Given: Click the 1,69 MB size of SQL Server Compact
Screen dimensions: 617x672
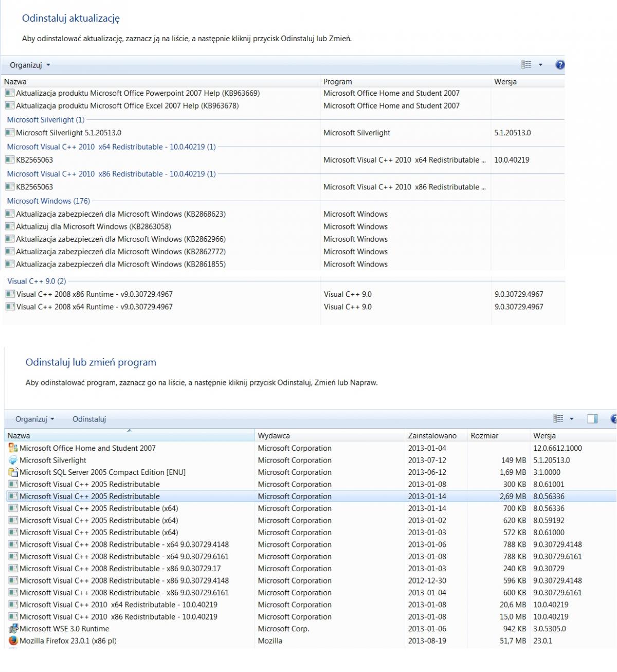Looking at the screenshot, I should click(x=513, y=472).
